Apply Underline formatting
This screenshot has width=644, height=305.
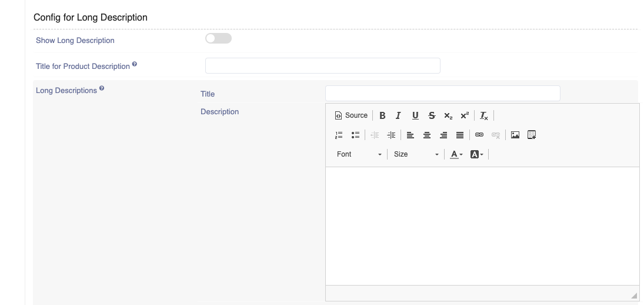coord(415,115)
